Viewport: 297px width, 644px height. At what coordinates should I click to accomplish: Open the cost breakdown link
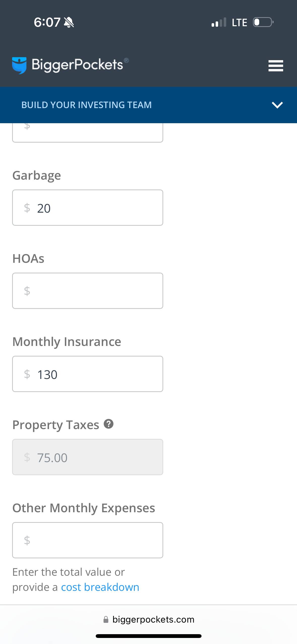pos(100,587)
